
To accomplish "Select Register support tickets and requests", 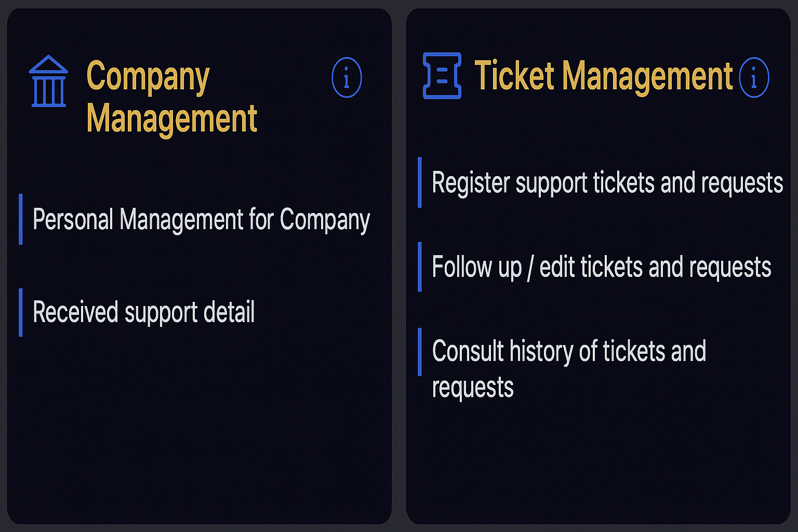I will (x=607, y=183).
